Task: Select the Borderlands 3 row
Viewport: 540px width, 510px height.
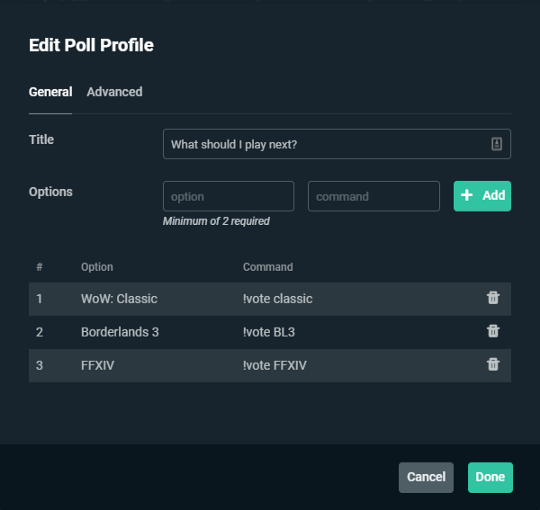Action: [x=270, y=332]
